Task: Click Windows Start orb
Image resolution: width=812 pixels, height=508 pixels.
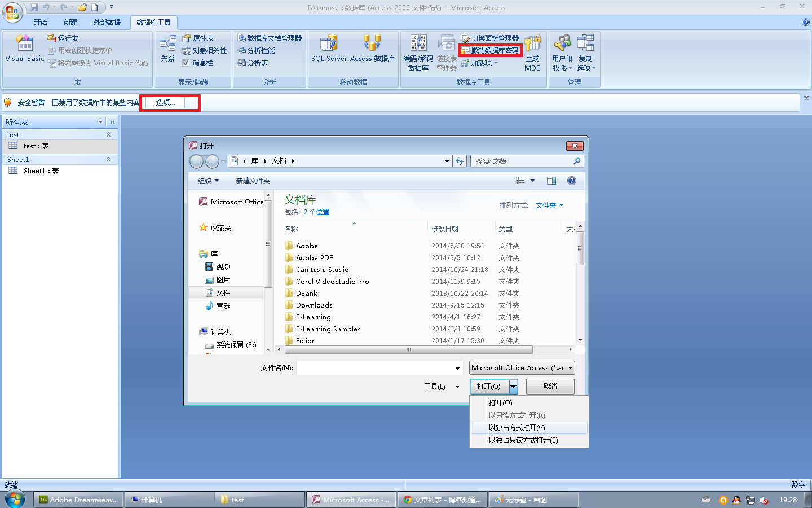Action: click(x=15, y=500)
